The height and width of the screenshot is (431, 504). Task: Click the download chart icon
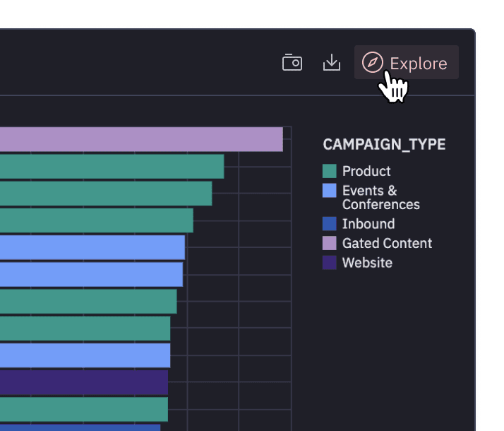332,63
